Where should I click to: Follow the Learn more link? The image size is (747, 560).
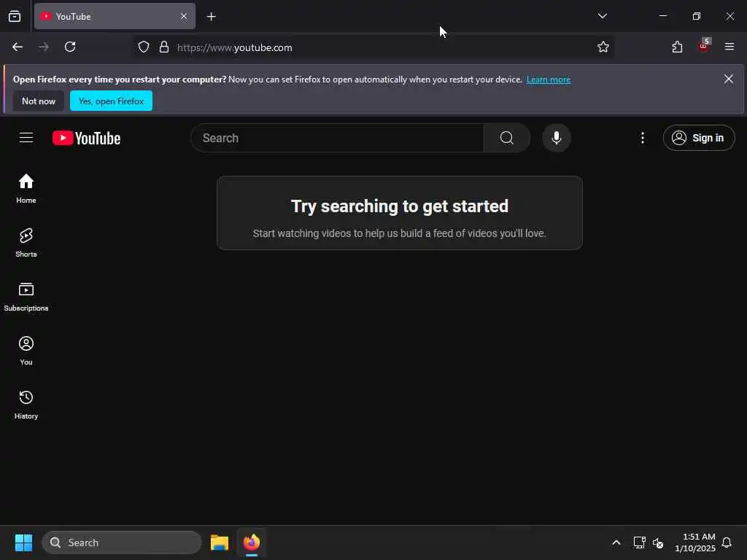[x=549, y=79]
